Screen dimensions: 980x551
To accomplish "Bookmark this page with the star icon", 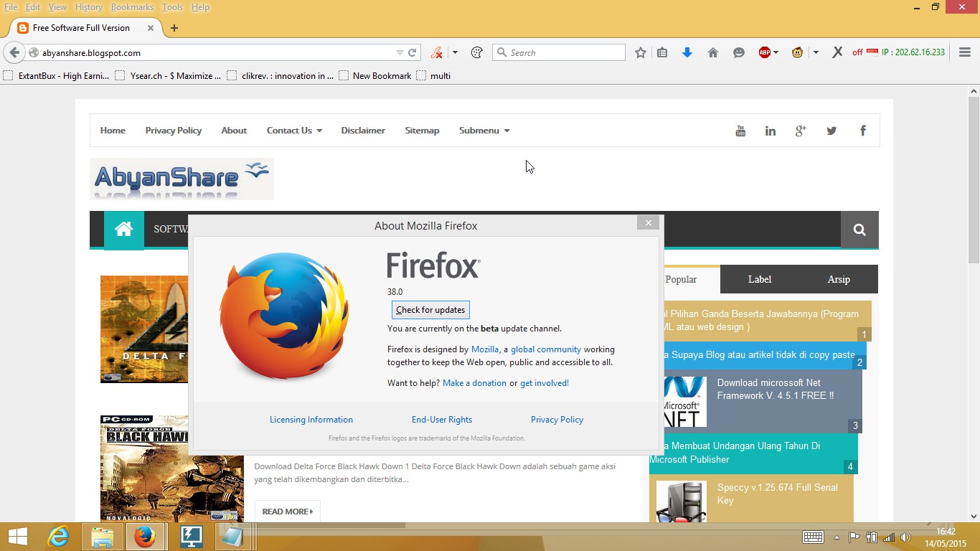I will click(x=641, y=52).
